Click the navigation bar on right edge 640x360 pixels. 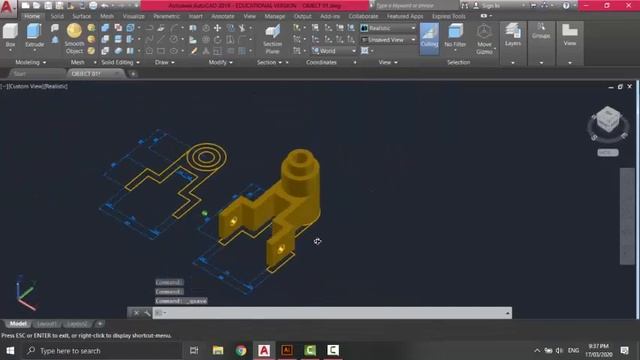(627, 216)
